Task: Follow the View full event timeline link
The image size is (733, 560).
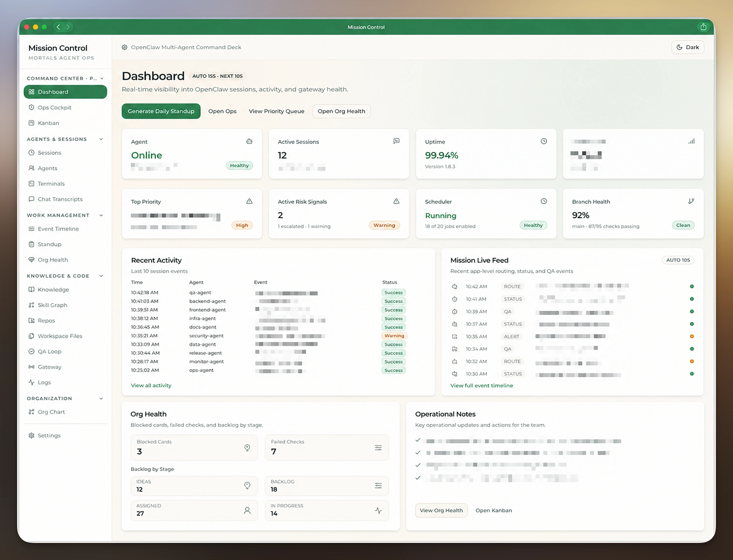Action: [481, 386]
